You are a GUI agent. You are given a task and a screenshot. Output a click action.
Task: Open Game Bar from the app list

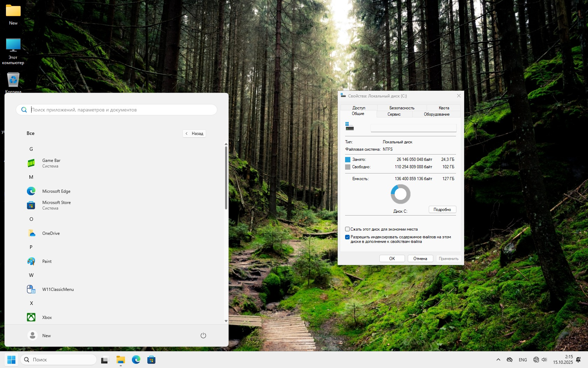tap(51, 163)
